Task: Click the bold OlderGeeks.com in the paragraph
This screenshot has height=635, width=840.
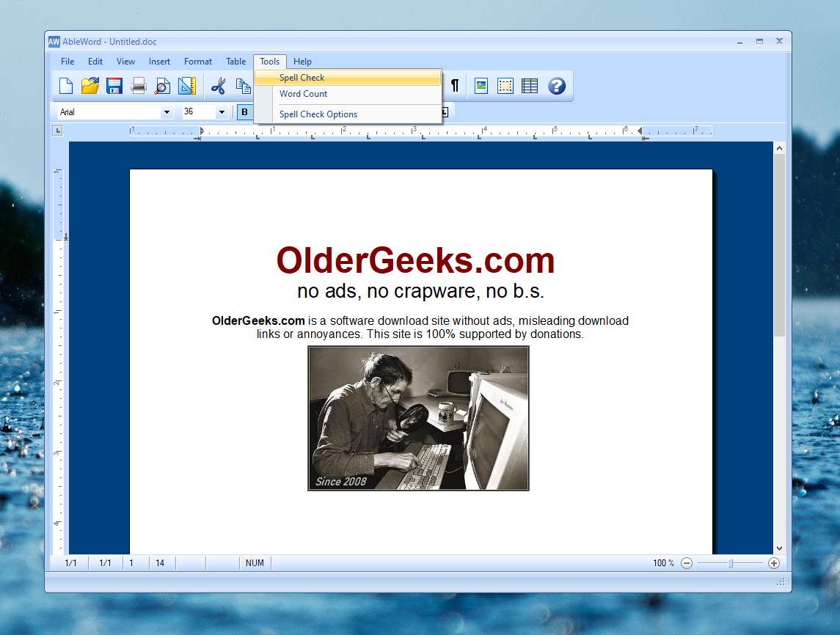Action: point(258,320)
